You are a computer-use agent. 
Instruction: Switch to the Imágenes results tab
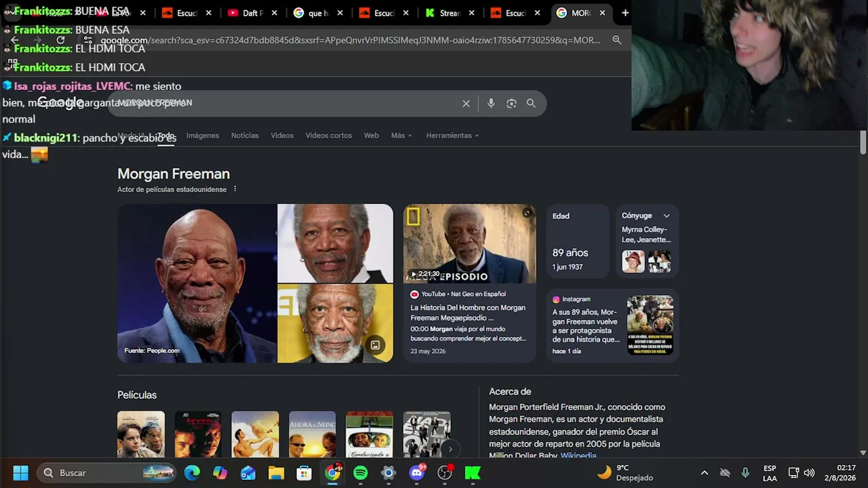(203, 136)
